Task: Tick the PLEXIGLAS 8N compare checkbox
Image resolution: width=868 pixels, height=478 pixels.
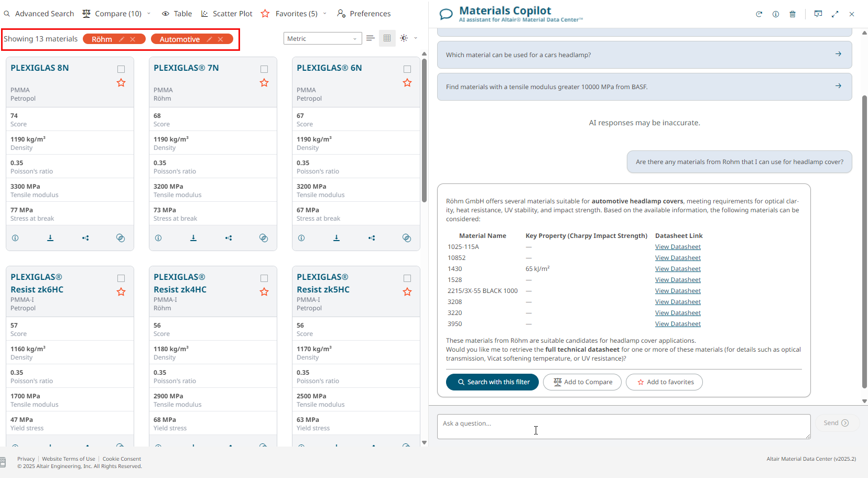Action: (x=121, y=69)
